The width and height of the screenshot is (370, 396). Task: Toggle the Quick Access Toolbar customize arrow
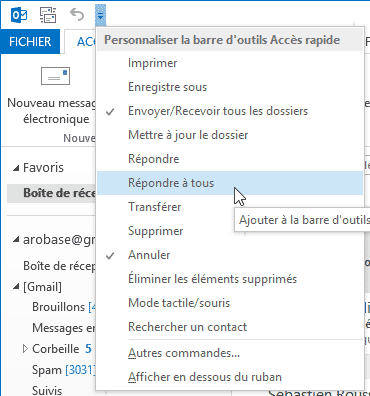(100, 15)
